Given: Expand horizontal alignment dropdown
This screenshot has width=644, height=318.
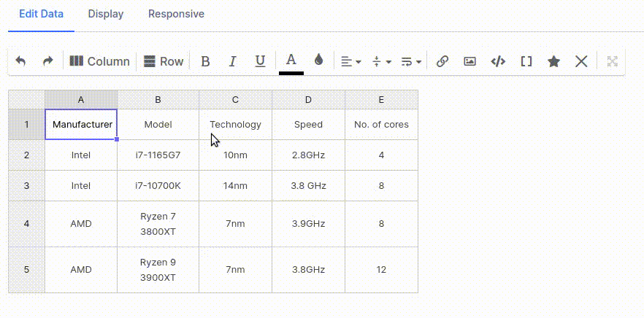Looking at the screenshot, I should tap(351, 62).
